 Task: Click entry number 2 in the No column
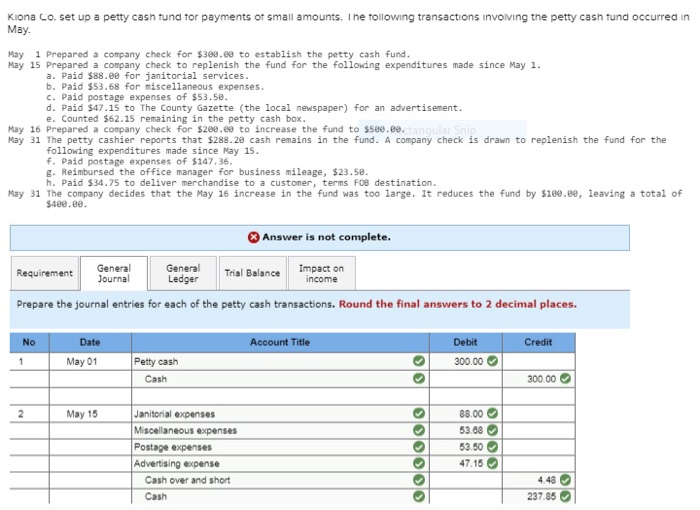(x=21, y=414)
